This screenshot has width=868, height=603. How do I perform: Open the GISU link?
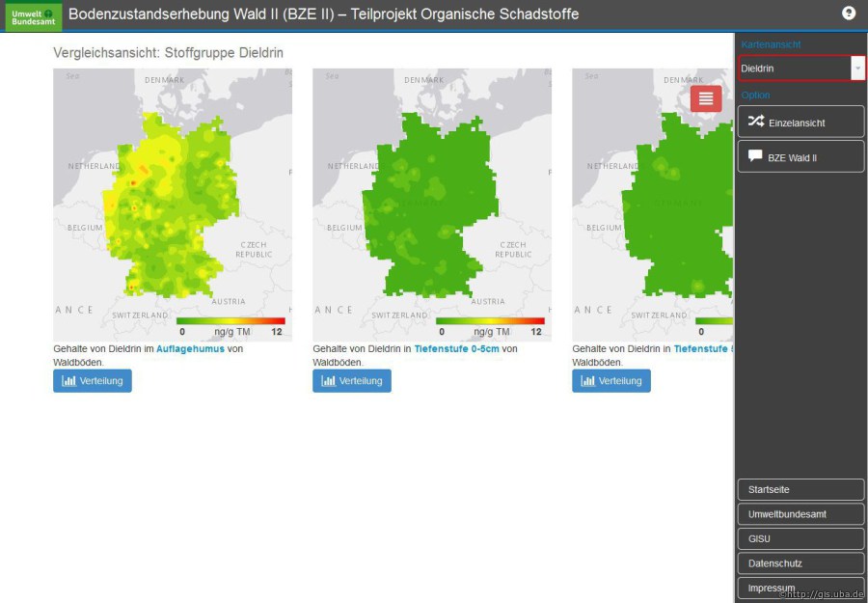800,538
